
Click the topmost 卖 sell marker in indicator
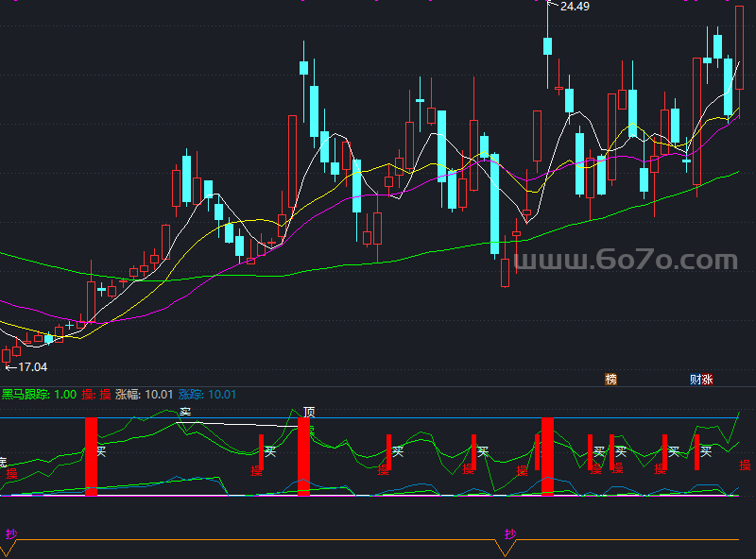pyautogui.click(x=185, y=412)
